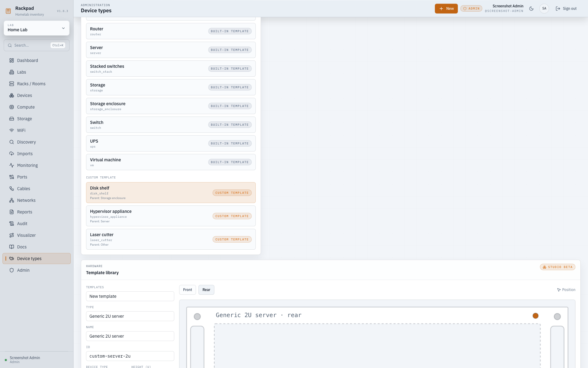Select the Stacked switches template row
Viewport: 588px width, 368px height.
[171, 68]
